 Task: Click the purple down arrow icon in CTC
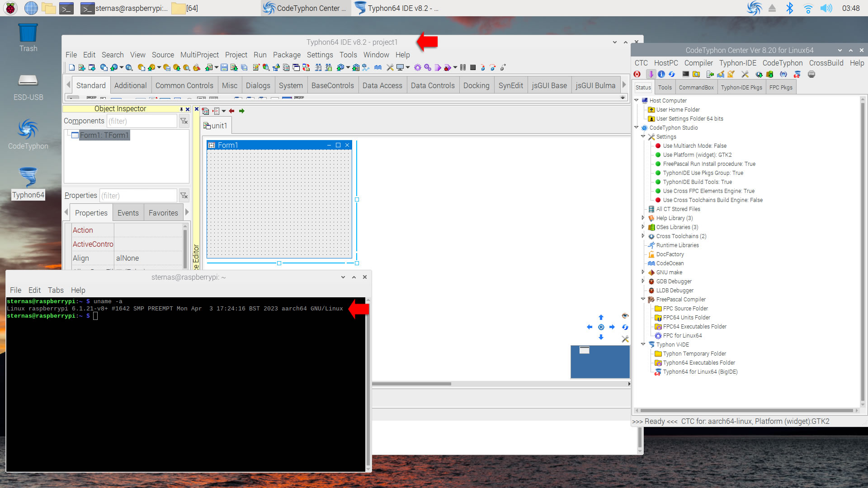(x=651, y=74)
